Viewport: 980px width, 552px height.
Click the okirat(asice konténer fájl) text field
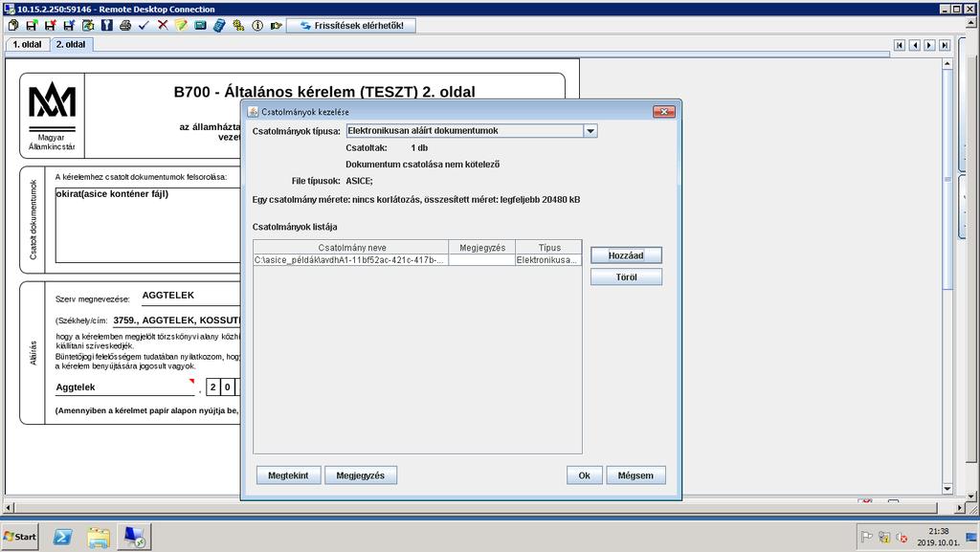click(147, 225)
